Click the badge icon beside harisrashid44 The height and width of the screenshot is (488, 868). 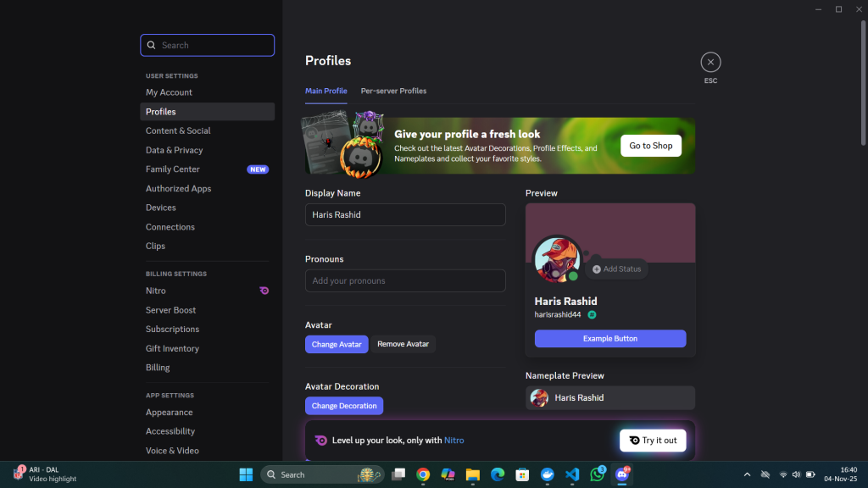tap(592, 314)
